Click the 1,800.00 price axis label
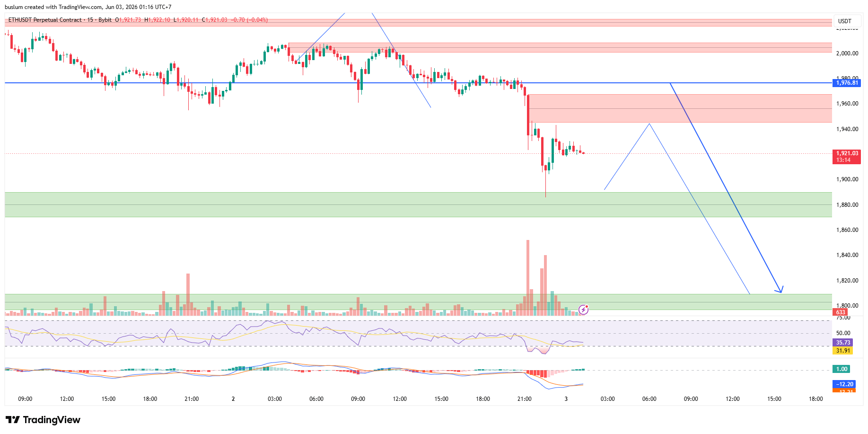Screen dimensions: 868x434 847,306
